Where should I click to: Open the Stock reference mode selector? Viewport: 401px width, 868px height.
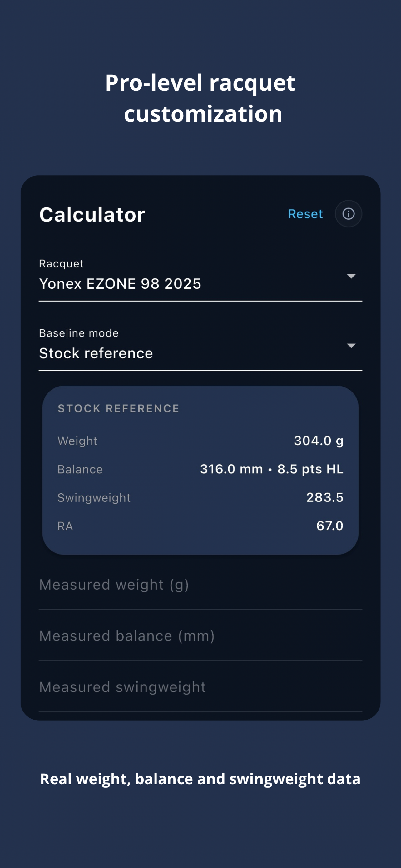click(x=200, y=348)
